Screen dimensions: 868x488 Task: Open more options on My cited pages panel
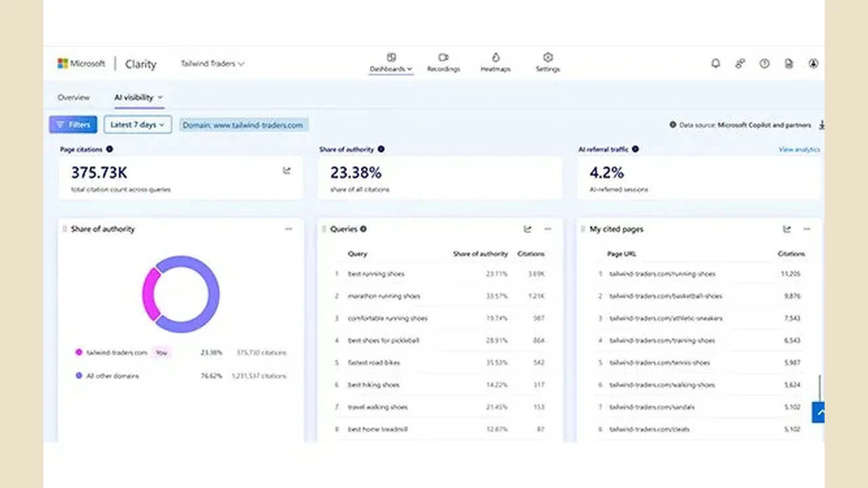[807, 229]
